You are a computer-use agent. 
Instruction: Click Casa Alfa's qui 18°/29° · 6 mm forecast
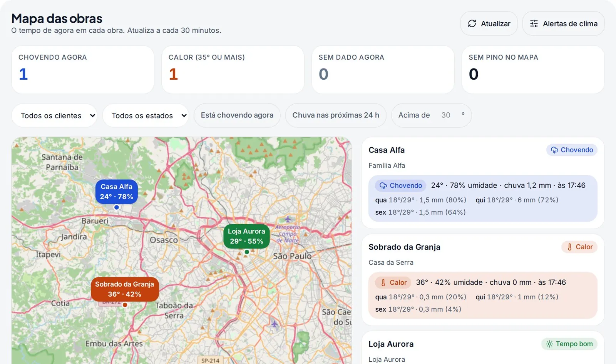point(517,200)
